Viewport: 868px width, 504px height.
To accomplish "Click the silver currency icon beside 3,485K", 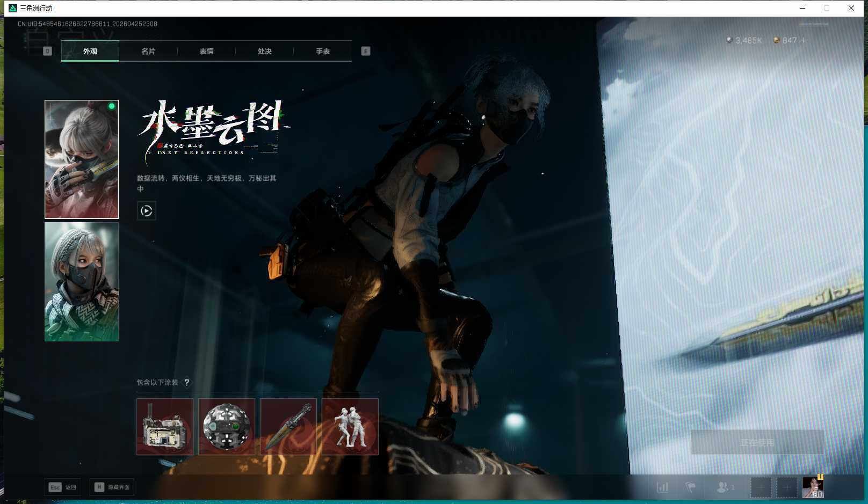I will 729,40.
